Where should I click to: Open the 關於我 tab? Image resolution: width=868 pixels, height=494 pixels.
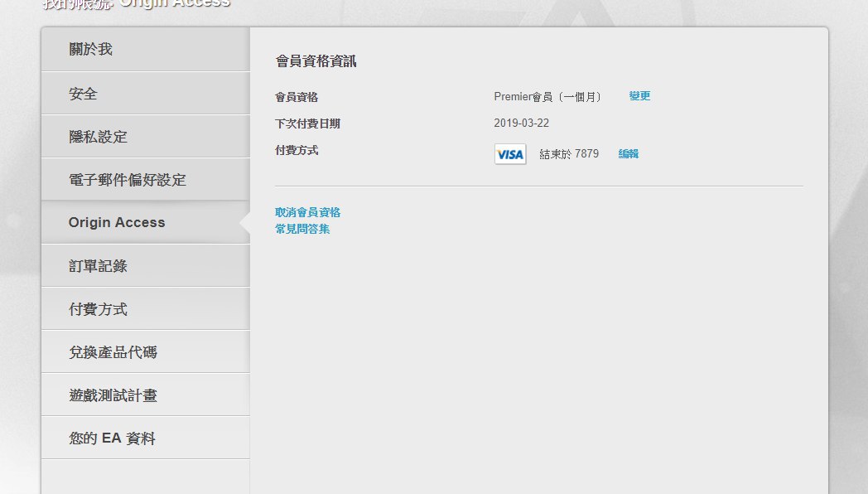coord(146,49)
